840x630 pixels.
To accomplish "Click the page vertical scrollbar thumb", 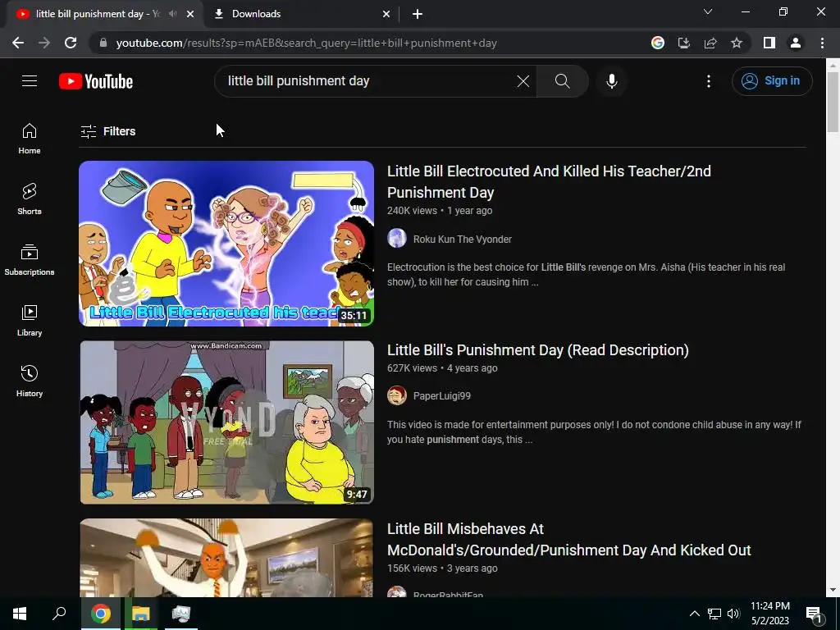I will click(x=833, y=102).
